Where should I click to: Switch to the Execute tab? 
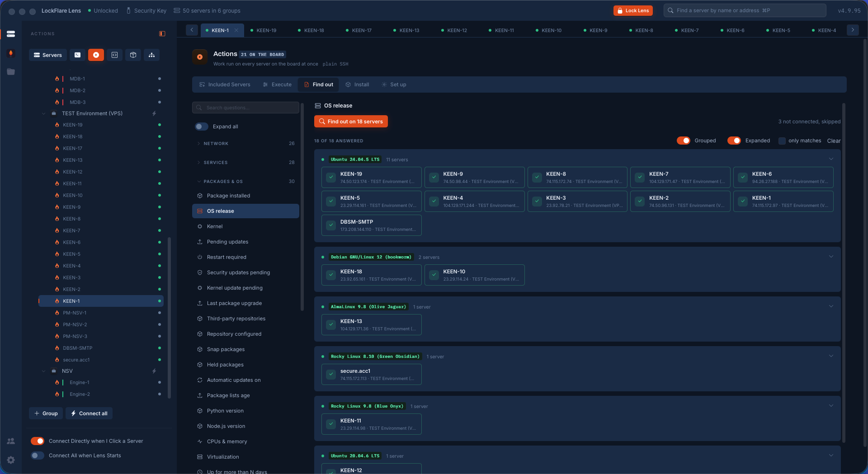(x=277, y=84)
